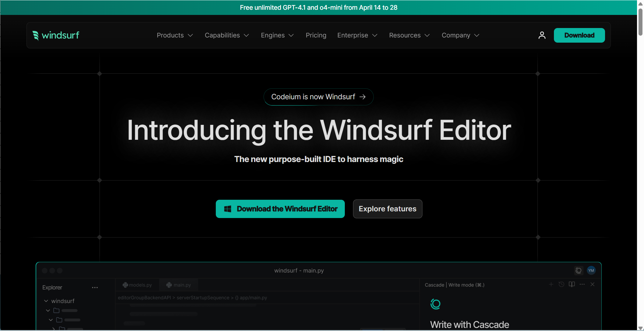Click the windsurf - main.py window title

click(x=299, y=270)
